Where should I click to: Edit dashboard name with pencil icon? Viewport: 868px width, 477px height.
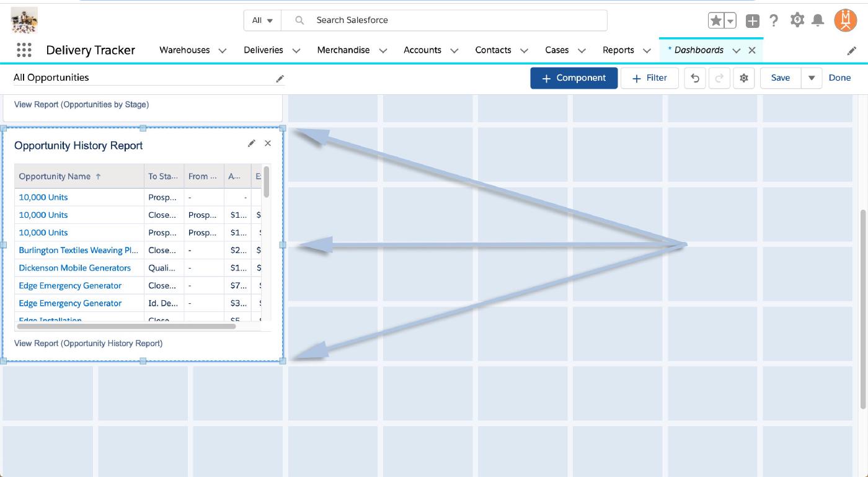point(280,78)
